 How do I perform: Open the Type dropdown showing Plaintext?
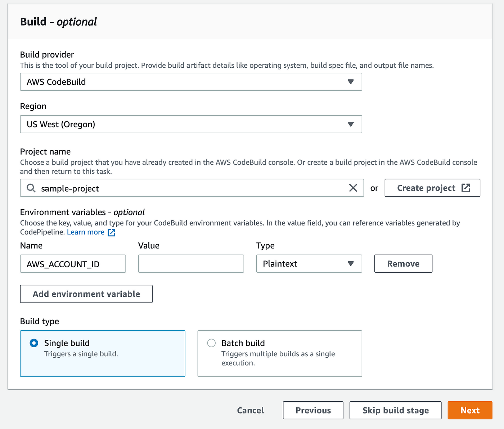[x=309, y=264]
